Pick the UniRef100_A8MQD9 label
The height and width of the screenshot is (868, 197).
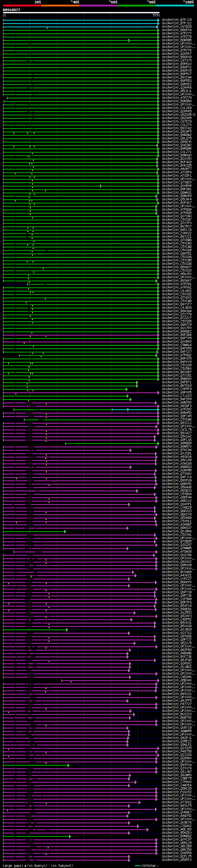177,443
